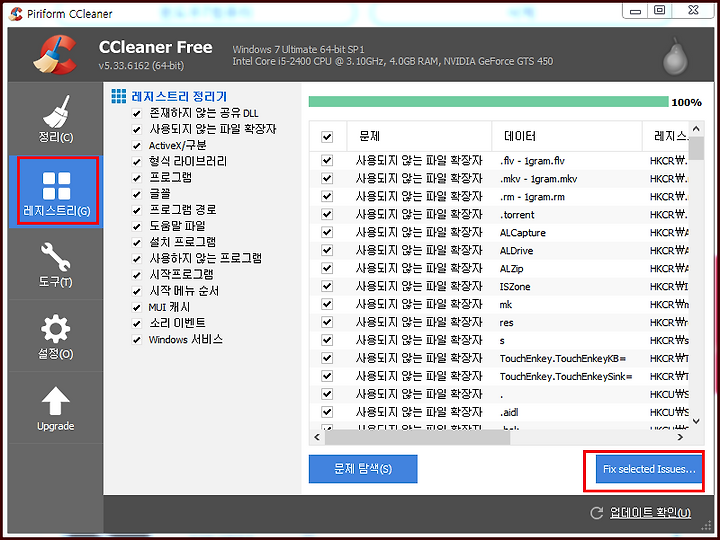Select the res data entry
Screen dimensions: 720x540
(506, 322)
